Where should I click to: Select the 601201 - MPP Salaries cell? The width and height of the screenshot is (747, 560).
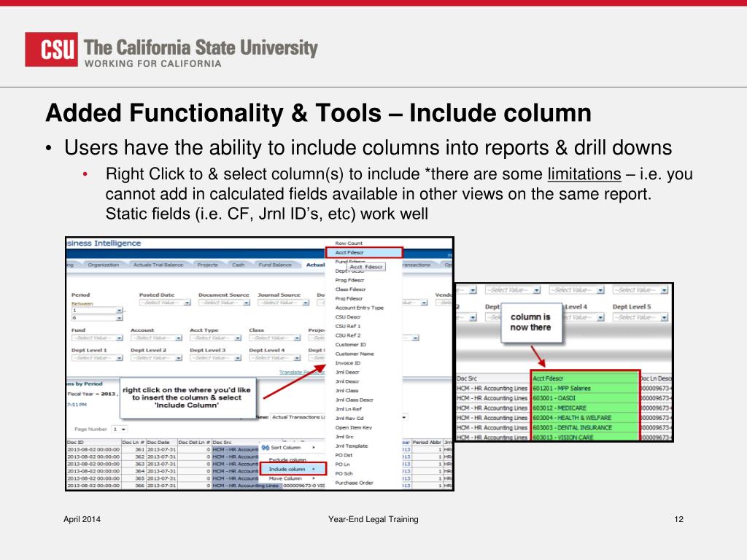[x=585, y=389]
